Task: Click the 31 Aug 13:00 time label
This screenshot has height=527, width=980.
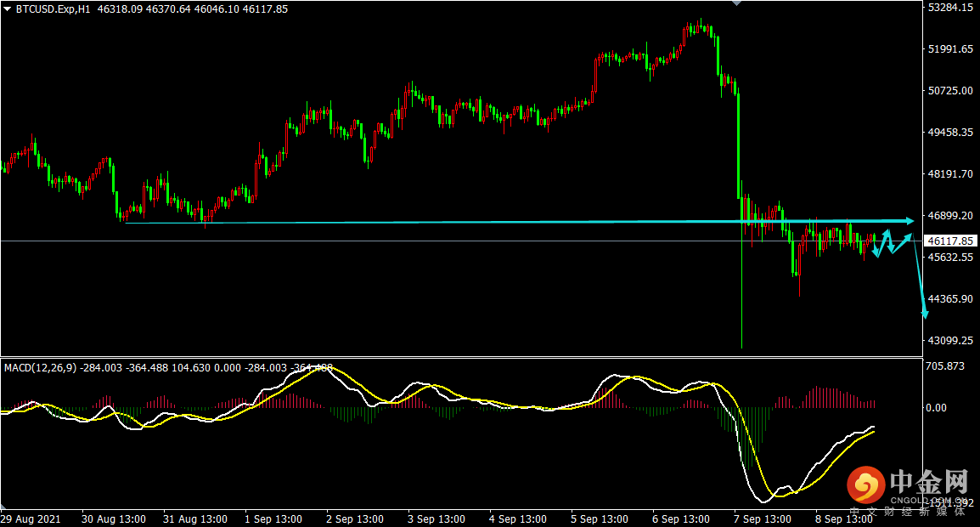Action: pyautogui.click(x=195, y=519)
